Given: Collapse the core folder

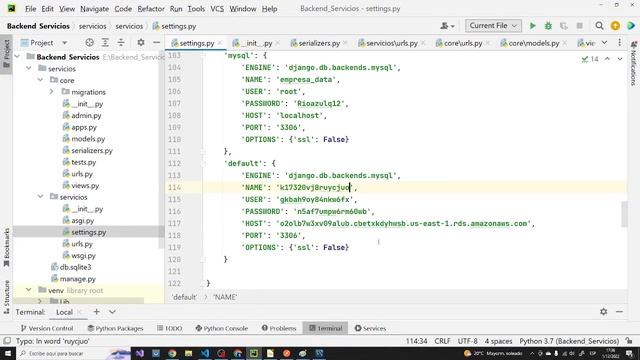Looking at the screenshot, I should [x=40, y=80].
